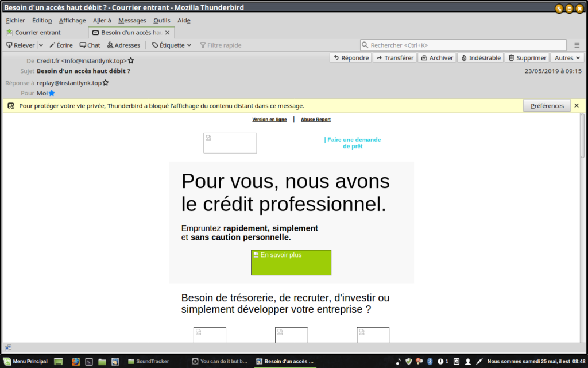Screen dimensions: 588x368
Task: Expand the Autres actions dropdown
Action: click(567, 58)
